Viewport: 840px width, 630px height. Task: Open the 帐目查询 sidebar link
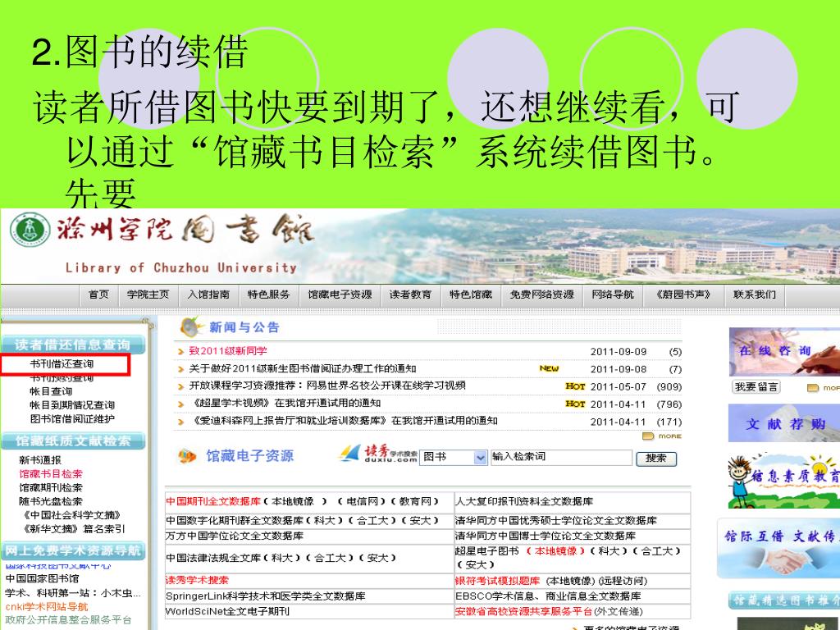point(51,391)
